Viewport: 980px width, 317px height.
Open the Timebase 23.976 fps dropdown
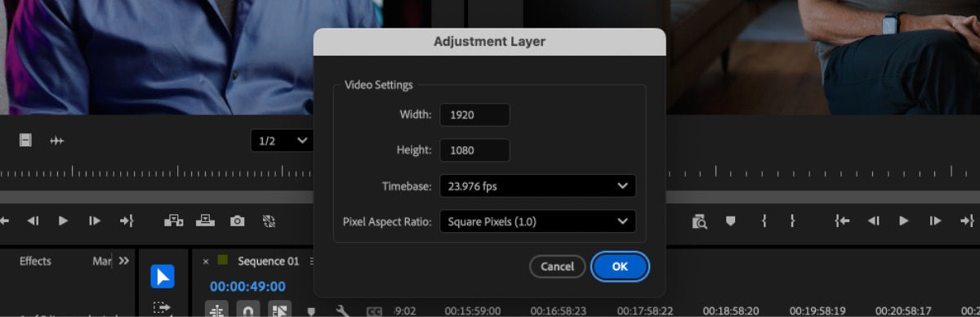pos(537,186)
